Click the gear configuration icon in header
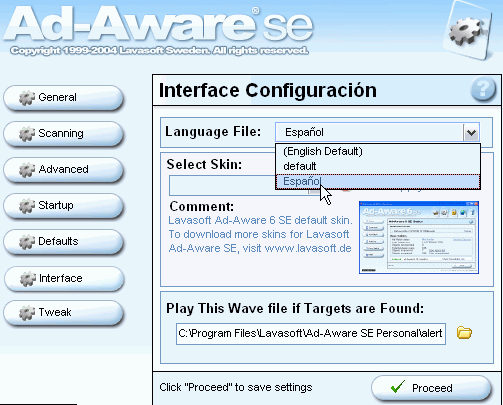503x405 pixels. click(468, 32)
